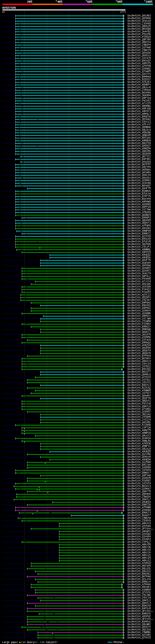The height and width of the screenshot is (644, 155).
Task: Click the green ~80% legend segment
Action: (108, 4)
